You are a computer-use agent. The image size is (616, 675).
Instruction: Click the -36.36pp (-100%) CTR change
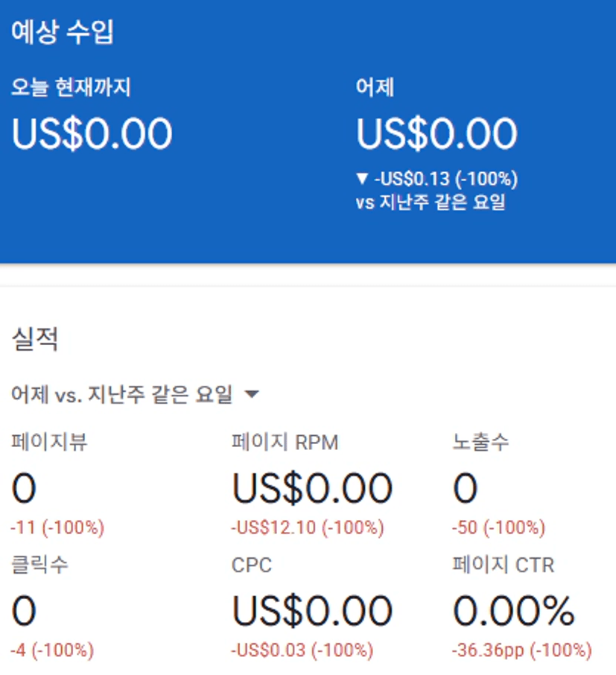pos(521,650)
